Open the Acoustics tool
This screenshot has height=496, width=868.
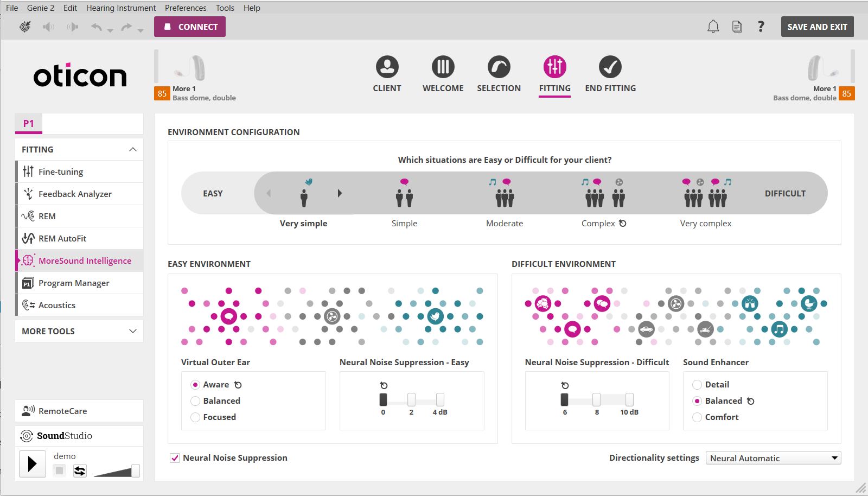click(x=80, y=305)
